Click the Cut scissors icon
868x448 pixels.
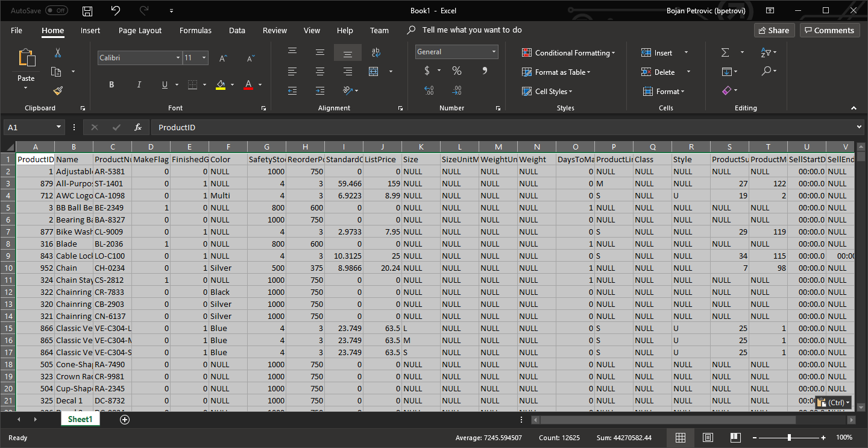point(58,53)
